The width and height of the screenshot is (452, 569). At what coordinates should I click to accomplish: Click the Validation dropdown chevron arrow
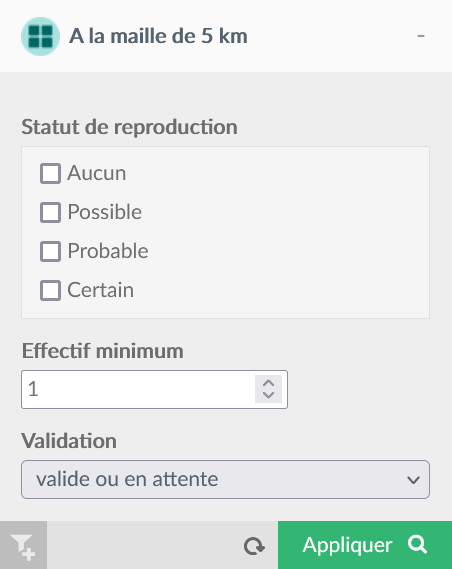(413, 480)
